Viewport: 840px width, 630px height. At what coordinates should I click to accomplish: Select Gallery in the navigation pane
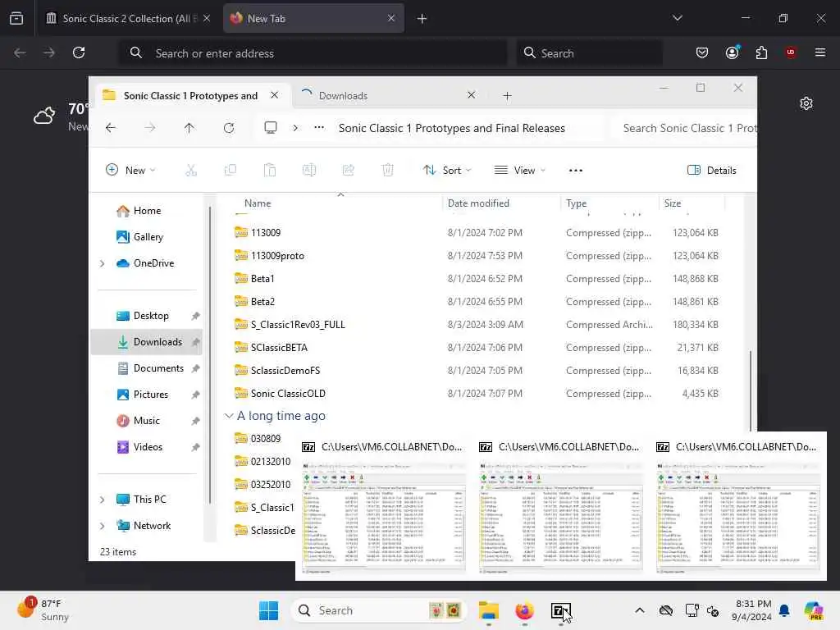[x=146, y=237]
